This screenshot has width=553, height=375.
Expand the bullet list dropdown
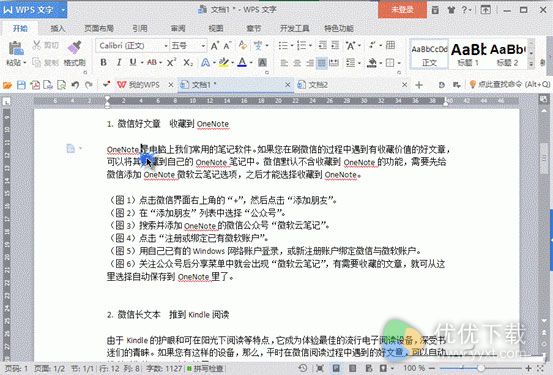click(x=292, y=46)
